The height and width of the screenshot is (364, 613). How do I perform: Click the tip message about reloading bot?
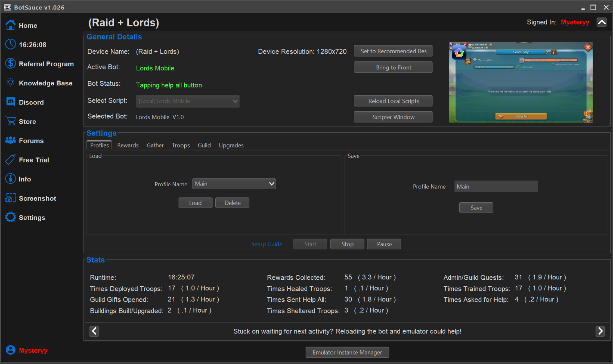point(347,331)
